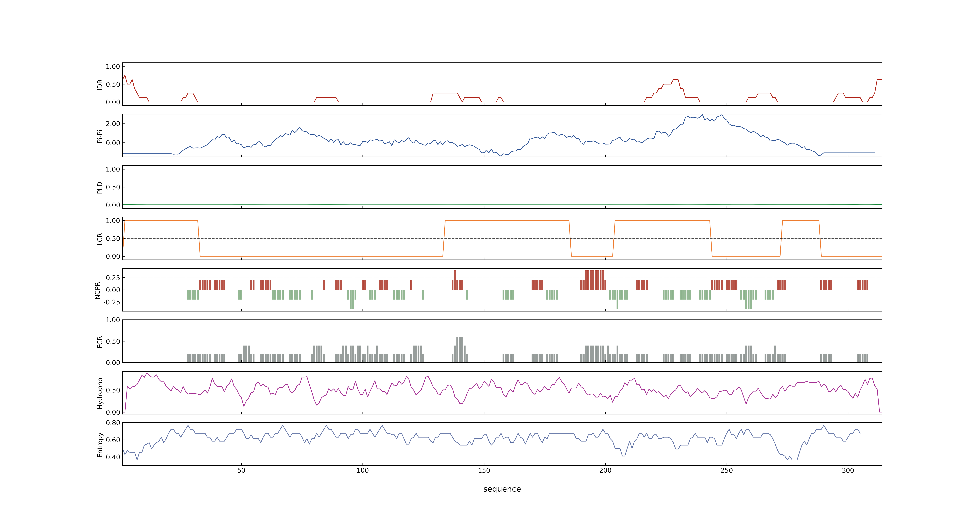The image size is (980, 523).
Task: Click the 0.50 tick on FCR axis
Action: tap(113, 341)
